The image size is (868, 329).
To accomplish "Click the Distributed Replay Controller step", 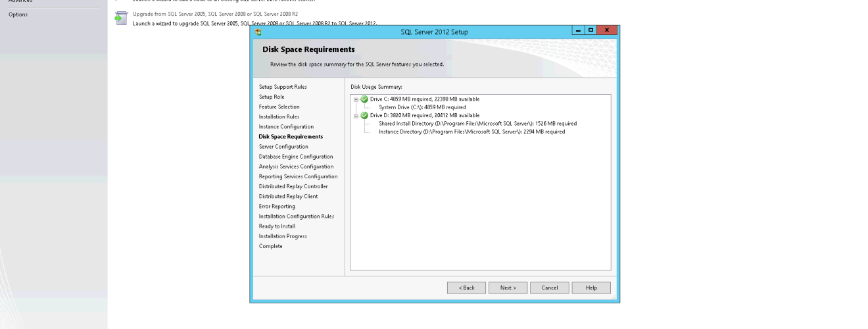I will click(x=293, y=186).
